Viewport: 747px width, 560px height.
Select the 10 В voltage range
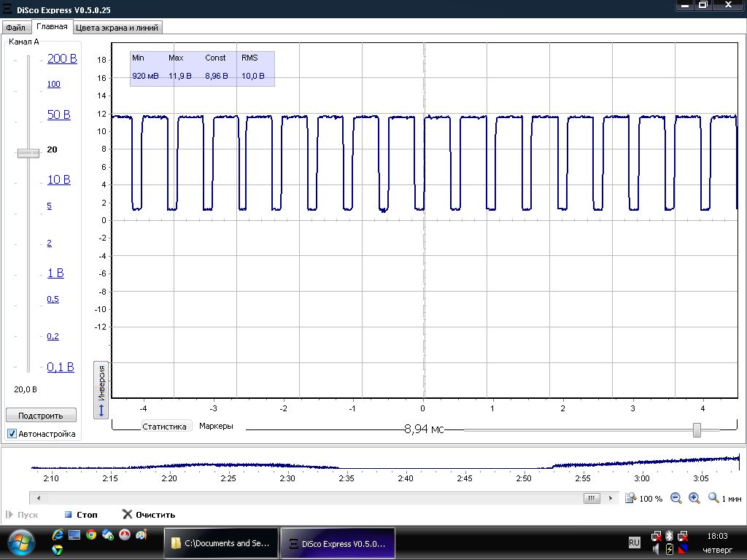[58, 179]
